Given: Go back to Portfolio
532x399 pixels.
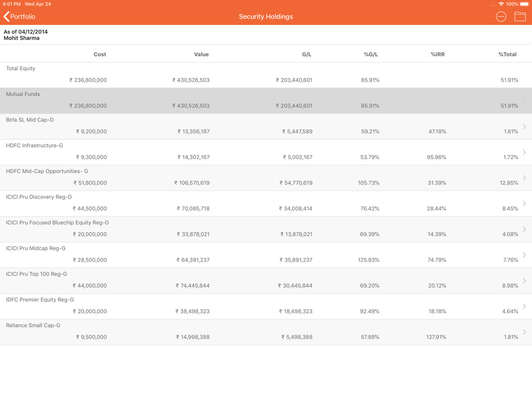Looking at the screenshot, I should (x=19, y=16).
